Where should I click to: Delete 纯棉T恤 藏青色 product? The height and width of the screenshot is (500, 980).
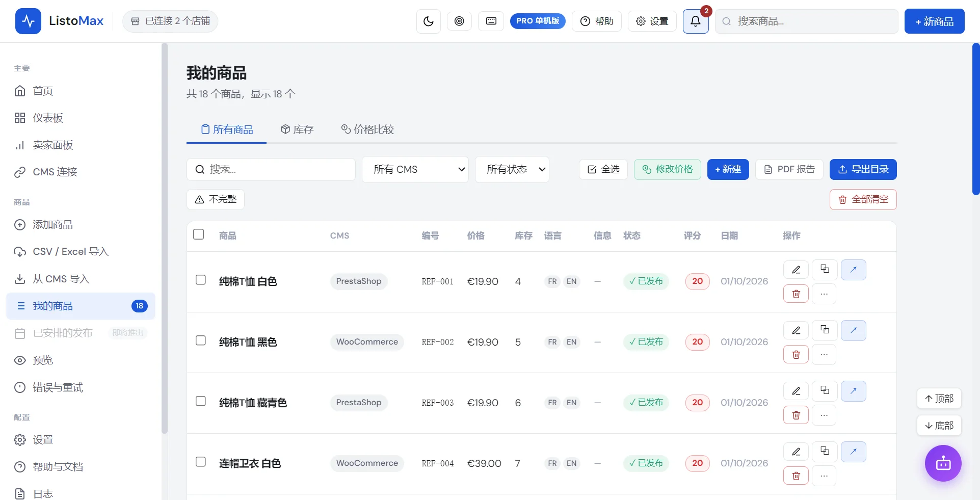coord(796,415)
